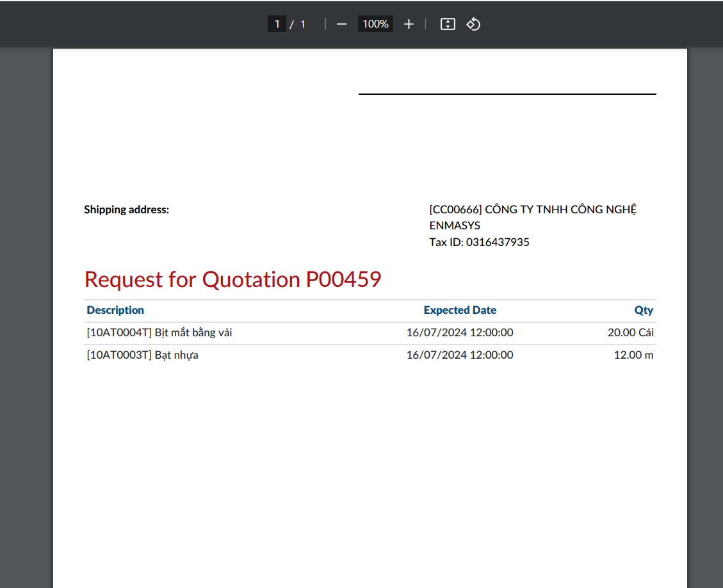
Task: Click the Description column header
Action: tap(115, 310)
